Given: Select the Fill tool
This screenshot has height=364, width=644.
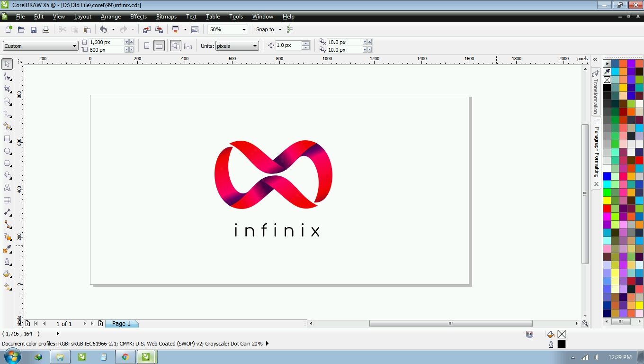Looking at the screenshot, I should (7, 274).
